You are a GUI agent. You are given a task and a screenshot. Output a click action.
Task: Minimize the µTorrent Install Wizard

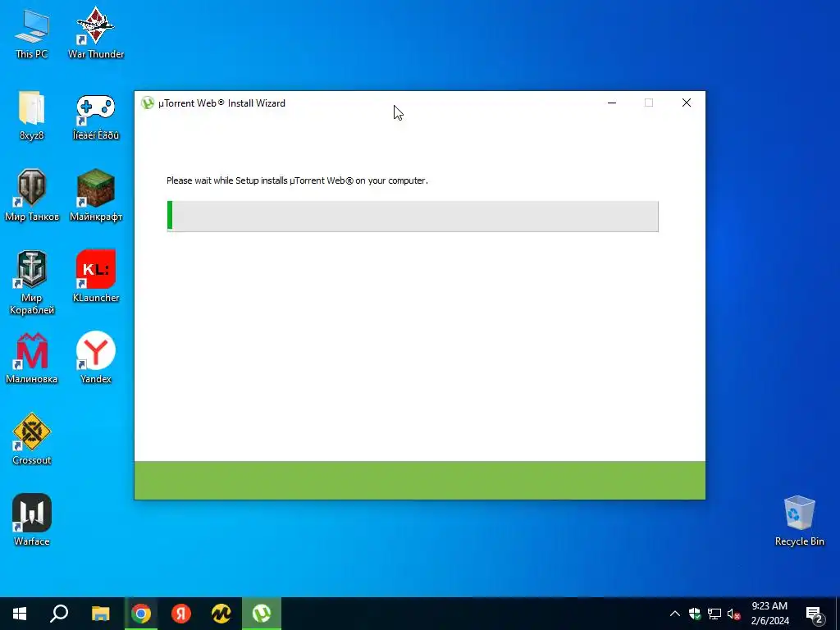(x=612, y=103)
